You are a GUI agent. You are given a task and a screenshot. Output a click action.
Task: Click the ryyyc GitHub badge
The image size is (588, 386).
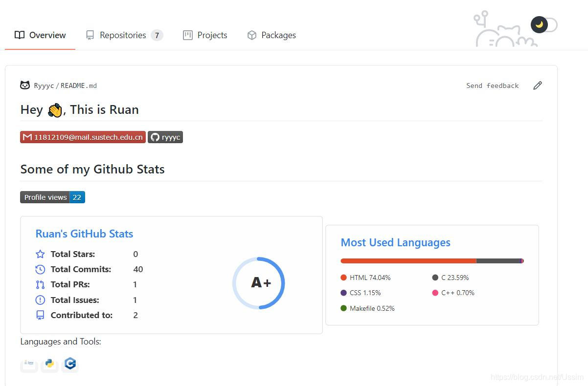[165, 137]
